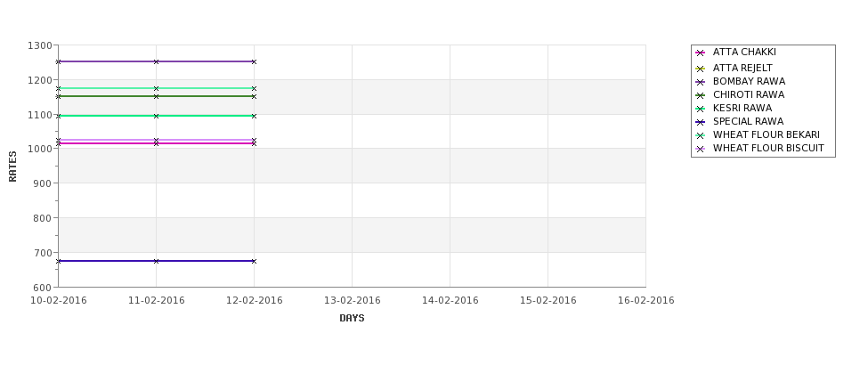Select the SPECIAL RAWA legend label
Viewport: 868px width, 382px height.
[x=748, y=122]
